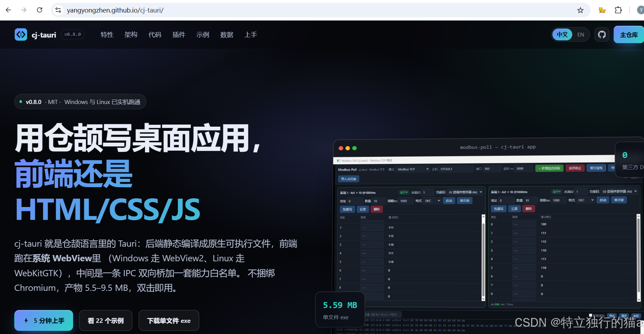Click the cj-tauri brand name link
The width and height of the screenshot is (644, 334).
click(x=44, y=35)
